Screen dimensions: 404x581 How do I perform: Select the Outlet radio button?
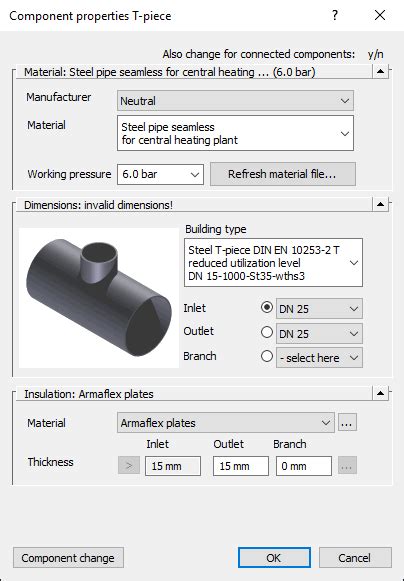pyautogui.click(x=267, y=332)
